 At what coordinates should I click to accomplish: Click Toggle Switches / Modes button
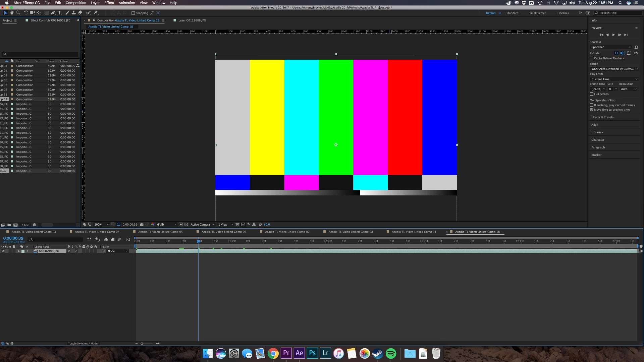coord(83,344)
